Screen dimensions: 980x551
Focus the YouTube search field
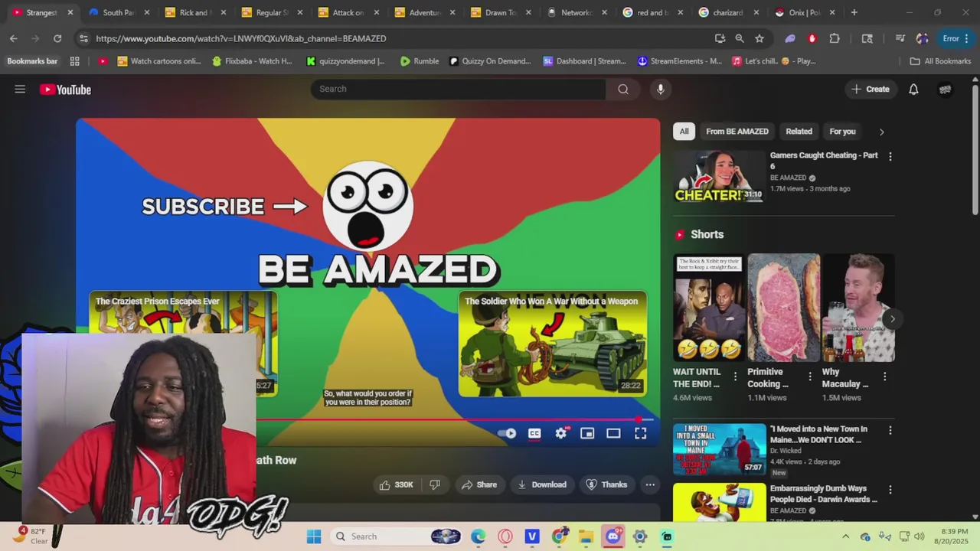tap(458, 89)
